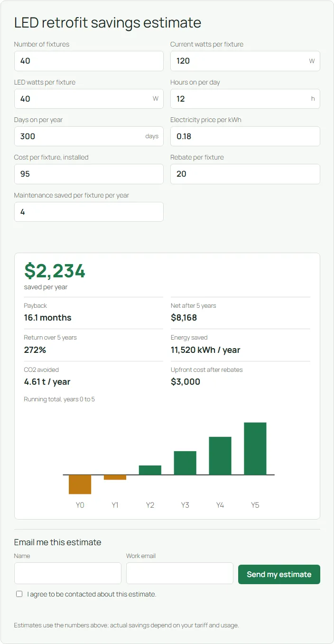Click the Y0 axis label
The height and width of the screenshot is (644, 334).
click(80, 505)
